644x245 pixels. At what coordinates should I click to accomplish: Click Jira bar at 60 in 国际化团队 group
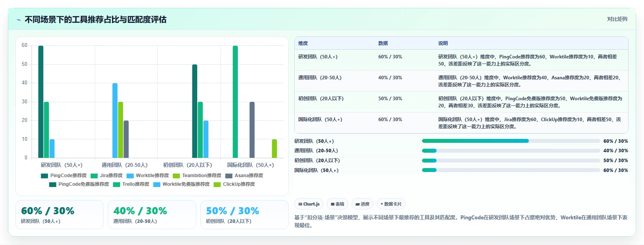(x=235, y=102)
